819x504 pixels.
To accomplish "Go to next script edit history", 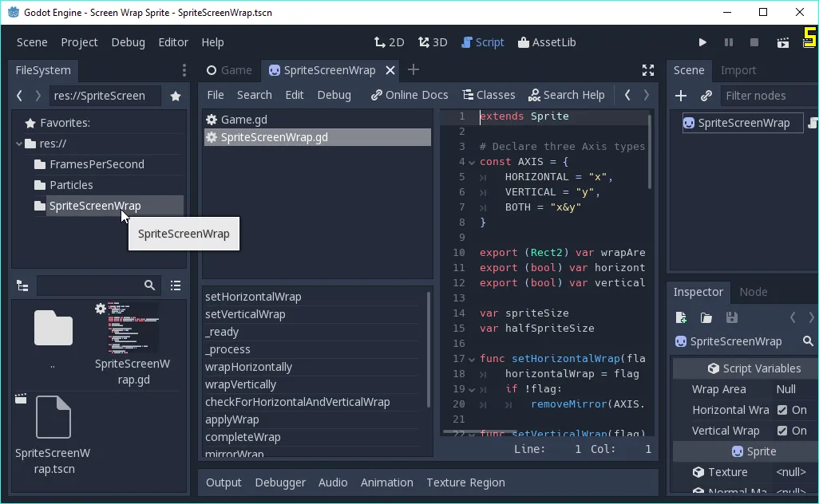I will click(646, 95).
